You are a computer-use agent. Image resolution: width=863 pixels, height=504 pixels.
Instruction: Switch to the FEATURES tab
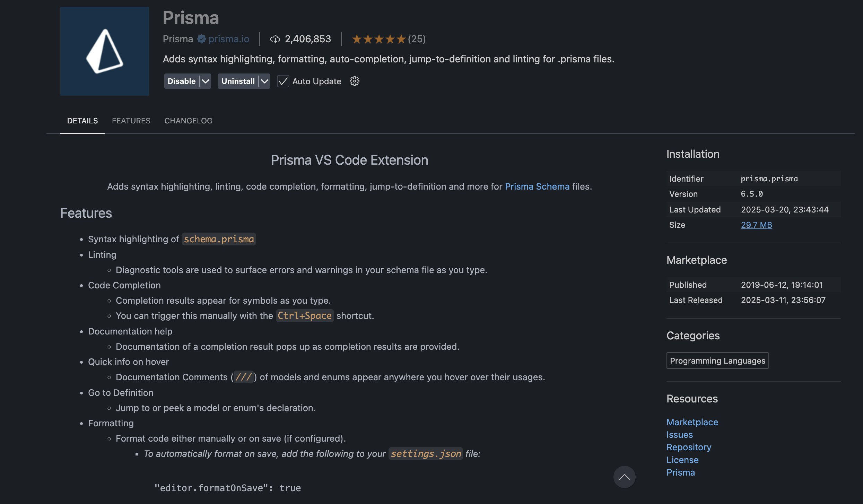click(131, 121)
